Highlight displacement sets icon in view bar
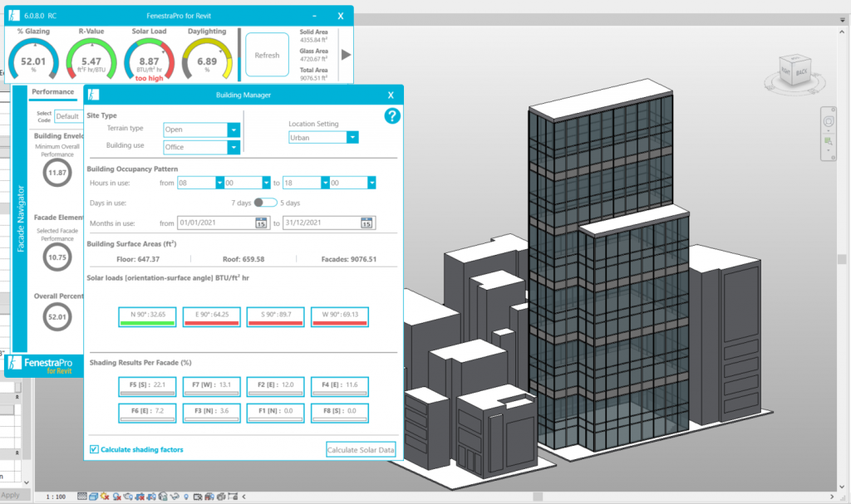Screen dimensions: 851x504 coord(221,497)
